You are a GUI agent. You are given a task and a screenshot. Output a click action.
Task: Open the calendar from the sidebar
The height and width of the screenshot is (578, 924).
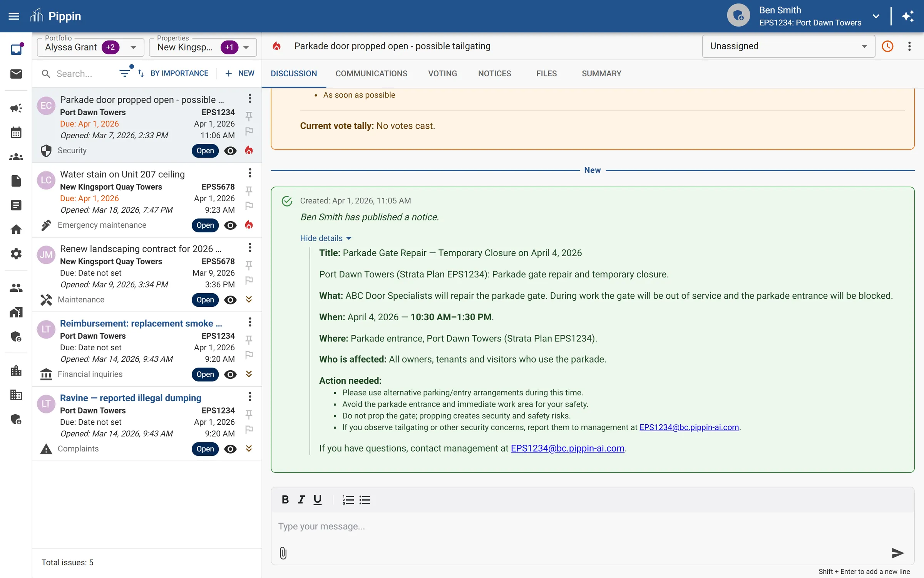(16, 132)
